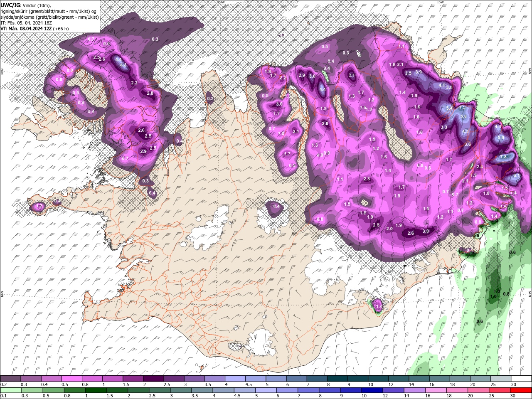
Task: Click the '7.8' snowfall value on map
Action: click(x=503, y=157)
